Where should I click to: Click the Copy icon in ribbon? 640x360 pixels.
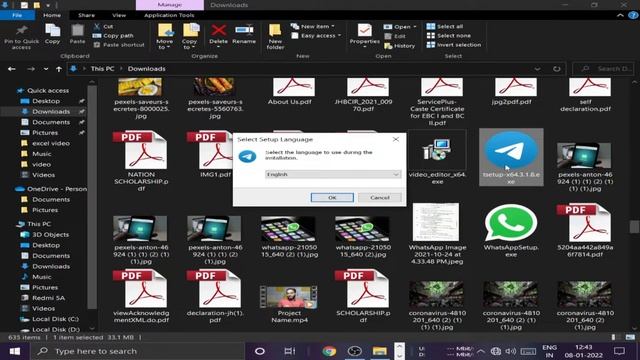coord(53,34)
